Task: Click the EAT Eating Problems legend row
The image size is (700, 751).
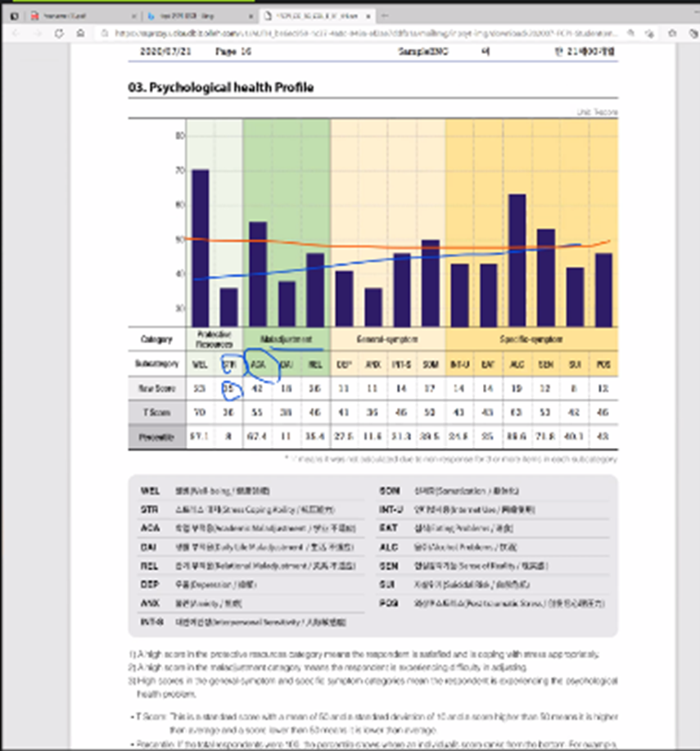Action: click(x=495, y=528)
